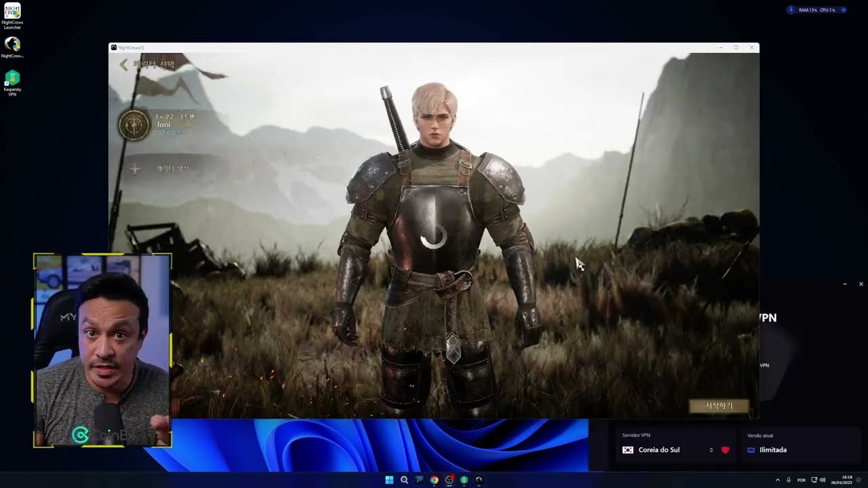Click the RAM and CPU usage widget
Viewport: 868px width, 488px height.
(x=816, y=10)
